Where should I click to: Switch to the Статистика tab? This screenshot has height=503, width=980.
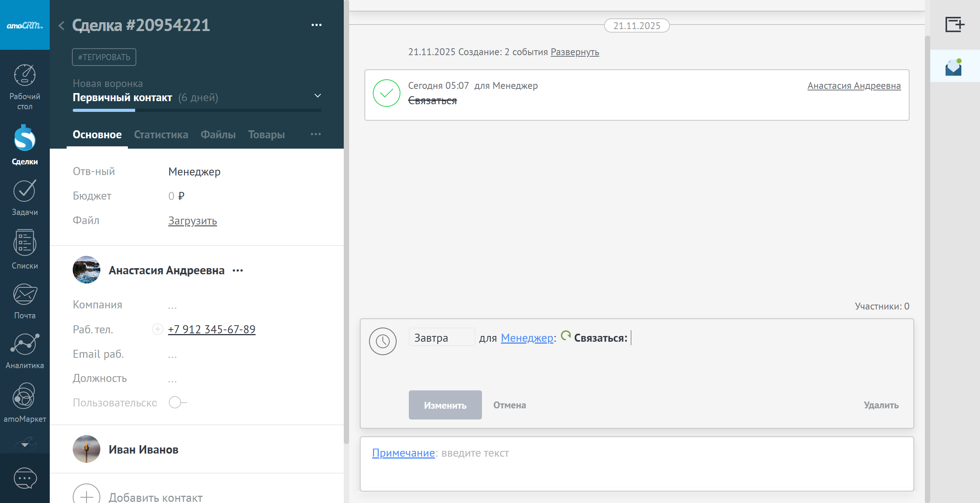(161, 134)
